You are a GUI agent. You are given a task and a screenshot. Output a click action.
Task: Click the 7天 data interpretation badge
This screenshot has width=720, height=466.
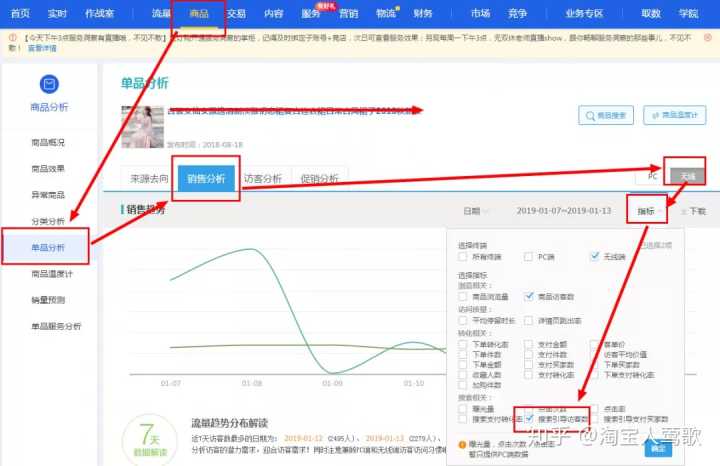pyautogui.click(x=148, y=441)
